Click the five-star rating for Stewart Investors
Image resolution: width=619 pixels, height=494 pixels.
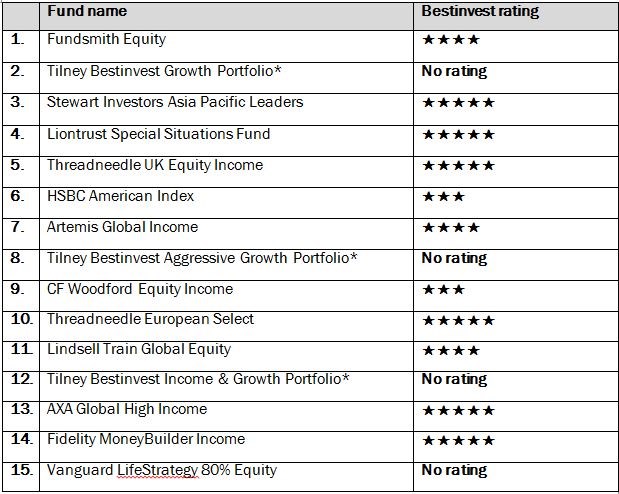click(x=458, y=103)
